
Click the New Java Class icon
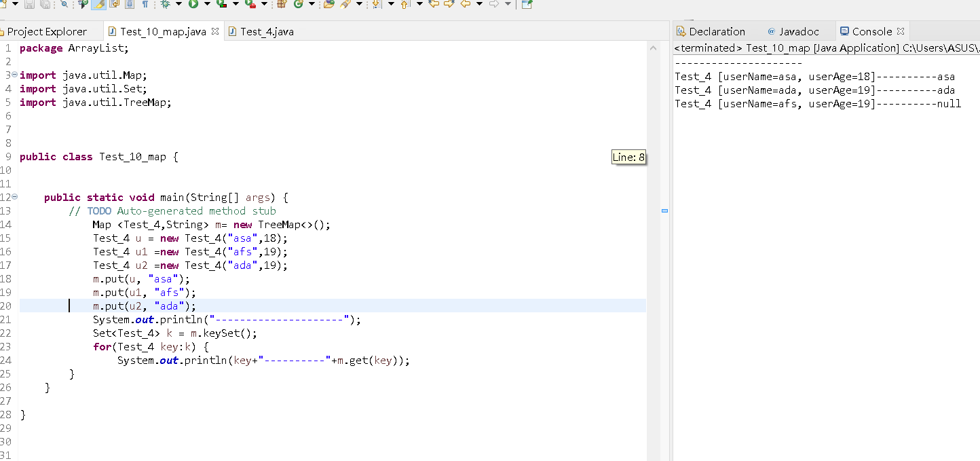pyautogui.click(x=298, y=4)
